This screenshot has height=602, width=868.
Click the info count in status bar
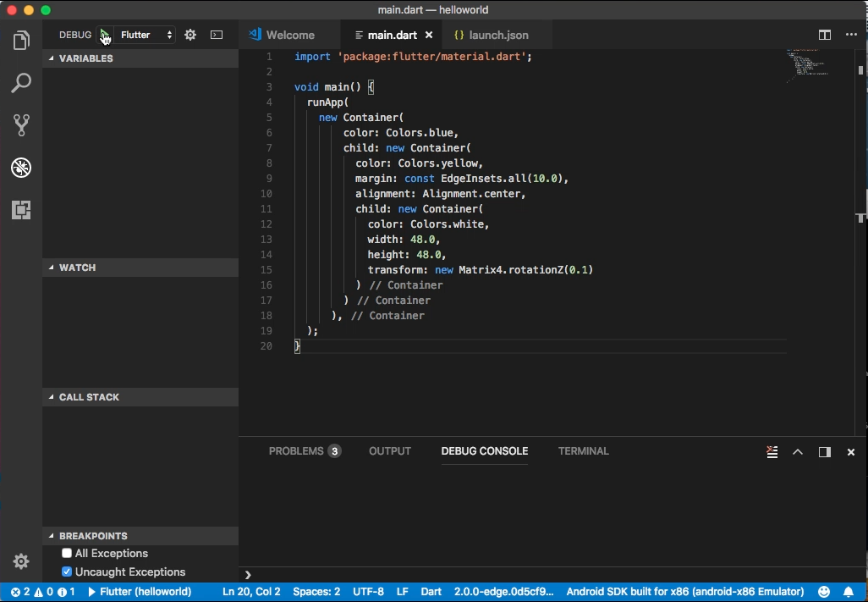67,592
